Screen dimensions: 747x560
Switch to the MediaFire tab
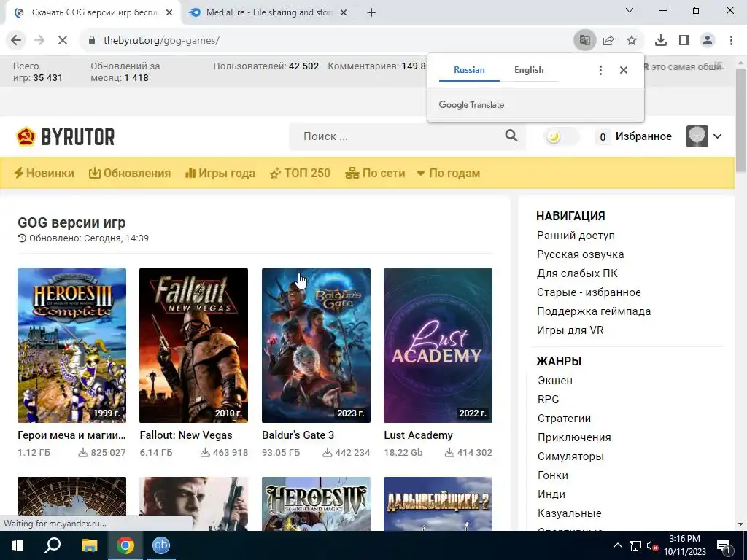pyautogui.click(x=268, y=13)
